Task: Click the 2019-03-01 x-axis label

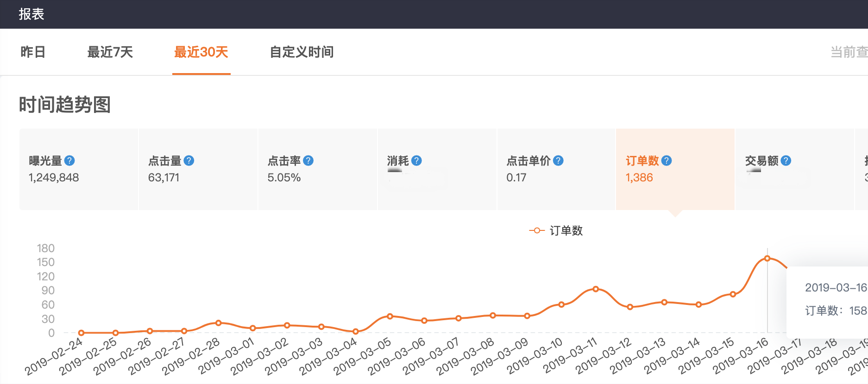Action: (227, 356)
